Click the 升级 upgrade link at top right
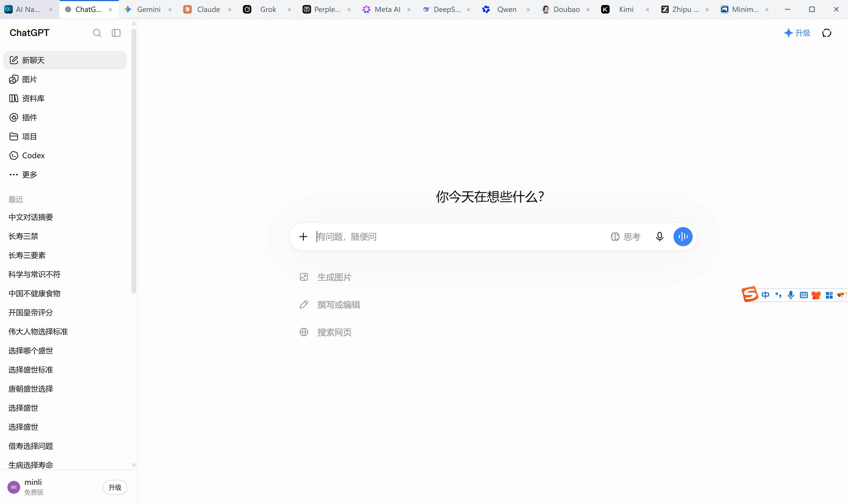The image size is (848, 504). click(797, 33)
